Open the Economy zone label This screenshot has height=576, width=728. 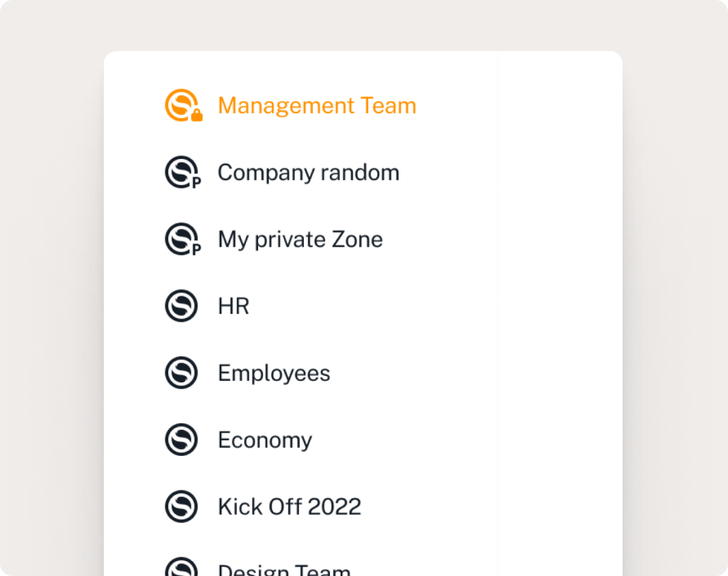264,440
